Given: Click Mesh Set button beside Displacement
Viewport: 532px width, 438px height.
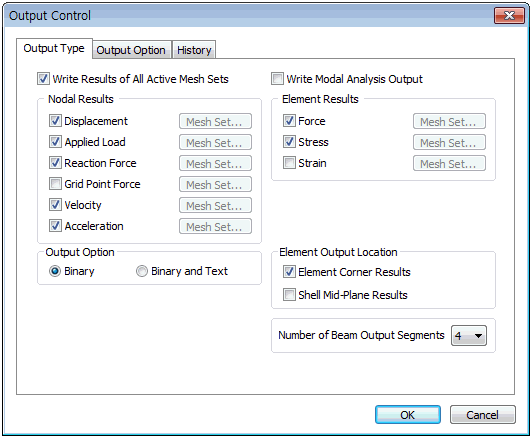Looking at the screenshot, I should point(215,121).
